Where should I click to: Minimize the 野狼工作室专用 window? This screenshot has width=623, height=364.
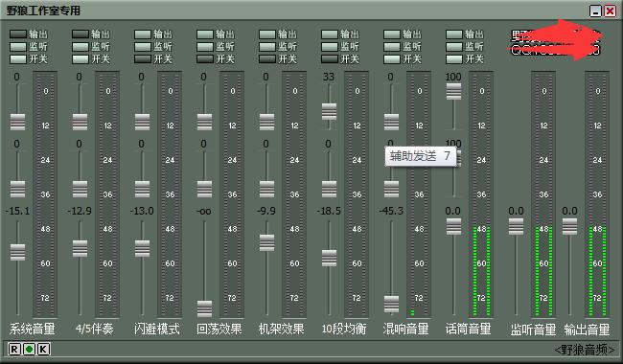595,11
